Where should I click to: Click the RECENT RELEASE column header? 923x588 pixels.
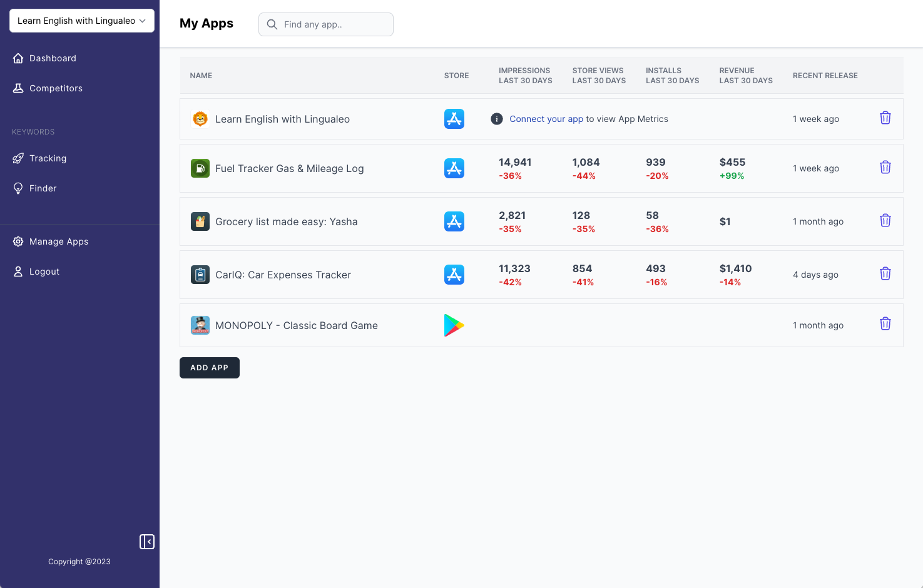click(825, 76)
